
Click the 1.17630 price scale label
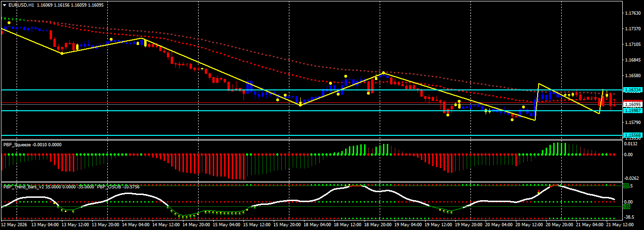point(632,13)
